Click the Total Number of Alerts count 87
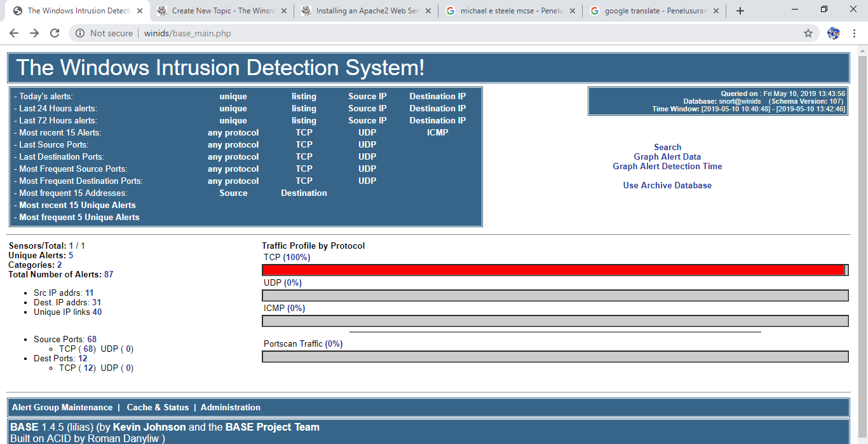 [109, 274]
